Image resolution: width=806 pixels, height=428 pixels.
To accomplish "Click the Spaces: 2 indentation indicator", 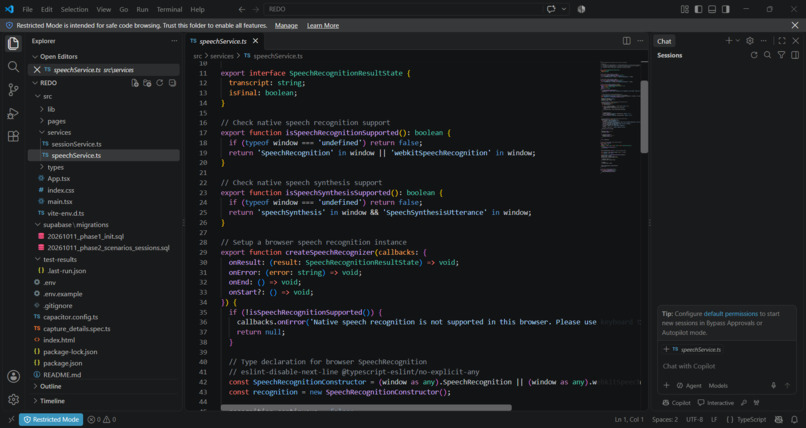I will coord(665,420).
